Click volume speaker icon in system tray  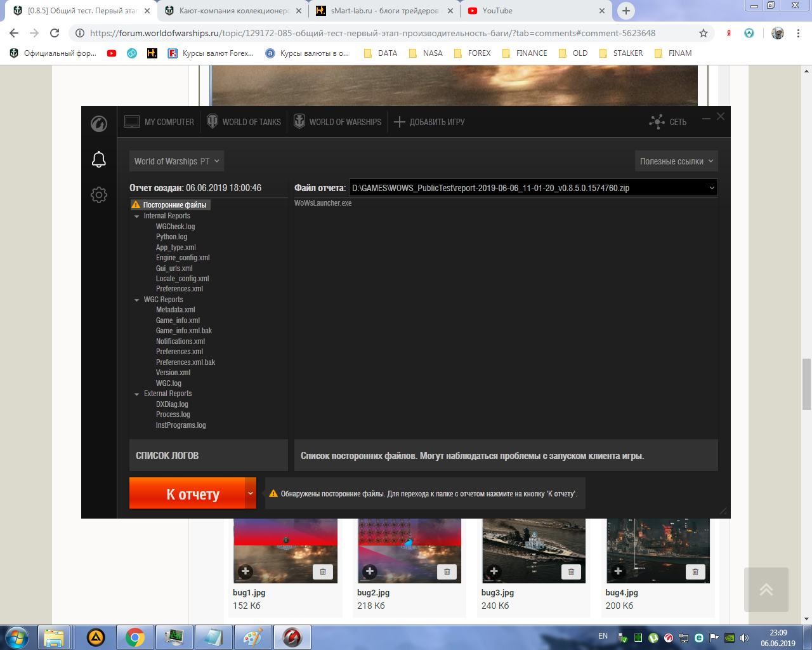745,637
